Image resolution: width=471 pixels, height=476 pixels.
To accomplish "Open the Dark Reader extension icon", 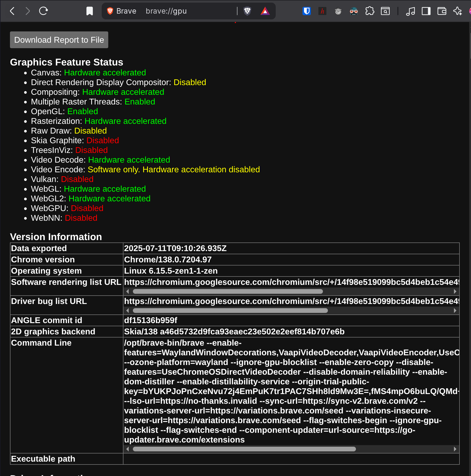I will click(354, 11).
